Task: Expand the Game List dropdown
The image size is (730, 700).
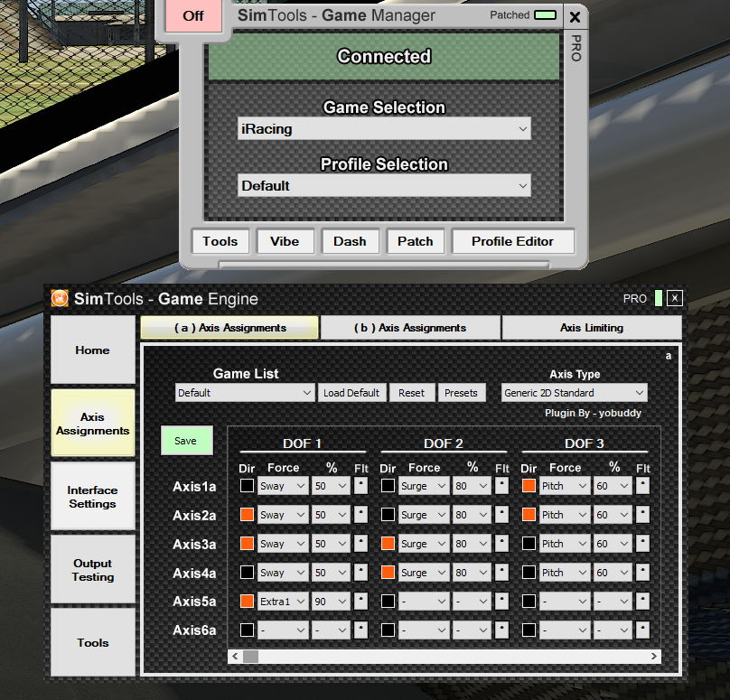Action: tap(245, 393)
